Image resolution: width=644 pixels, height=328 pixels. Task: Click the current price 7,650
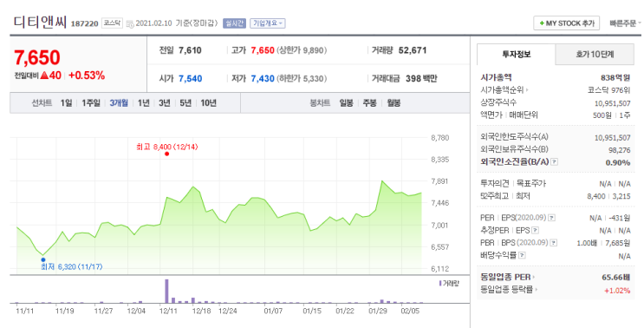tap(37, 57)
